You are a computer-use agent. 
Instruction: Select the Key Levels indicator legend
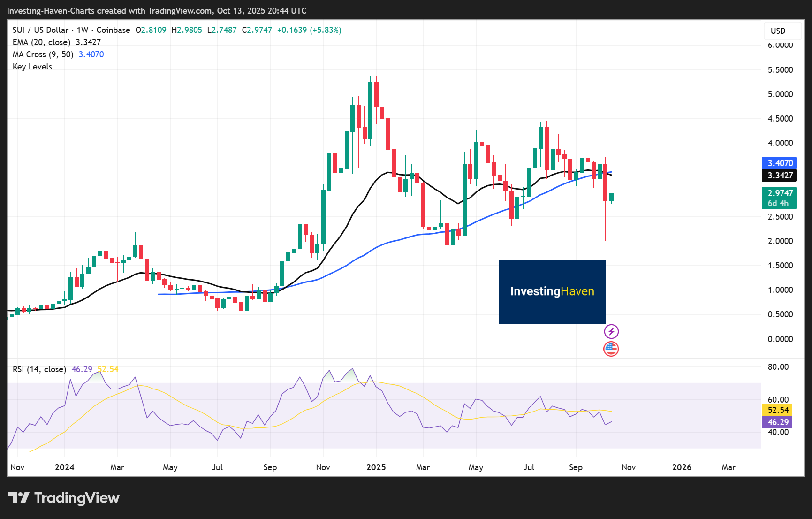pyautogui.click(x=32, y=67)
